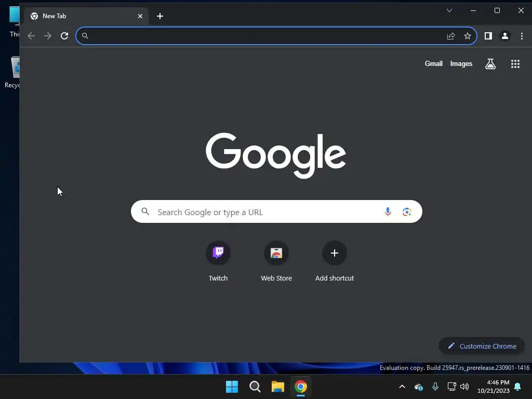532x399 pixels.
Task: Open the Images link
Action: point(461,63)
